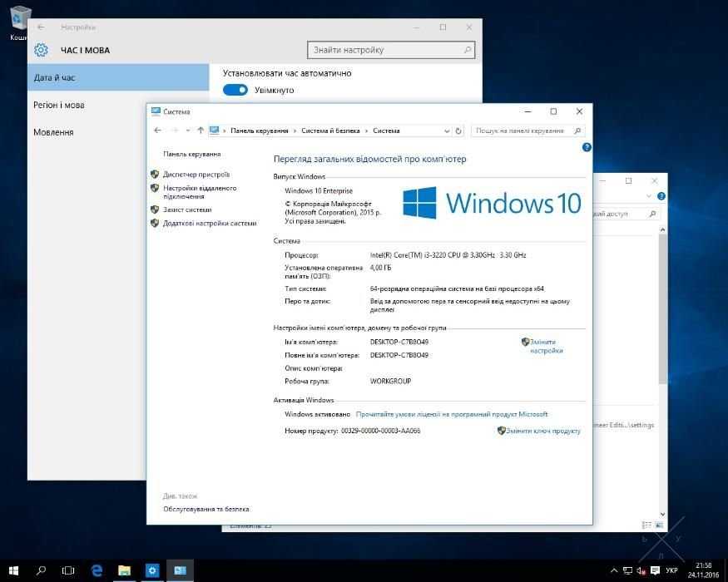Click Система й безпека breadcrumb in address bar
Screen dimensions: 728x582
[330, 131]
